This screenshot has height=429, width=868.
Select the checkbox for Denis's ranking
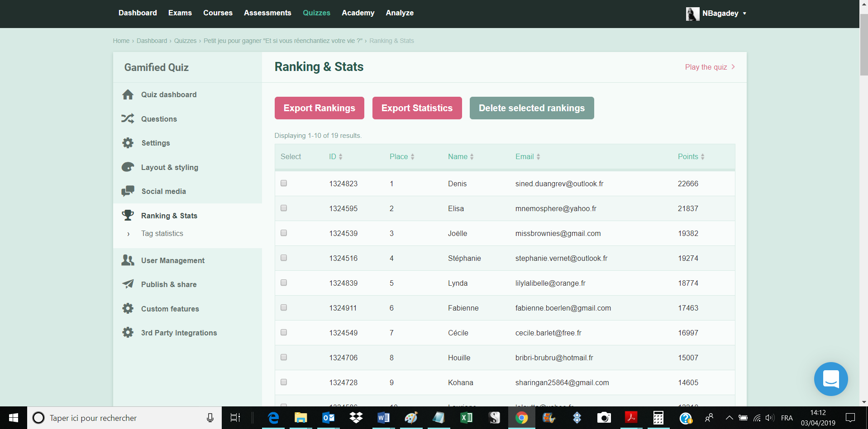coord(284,183)
